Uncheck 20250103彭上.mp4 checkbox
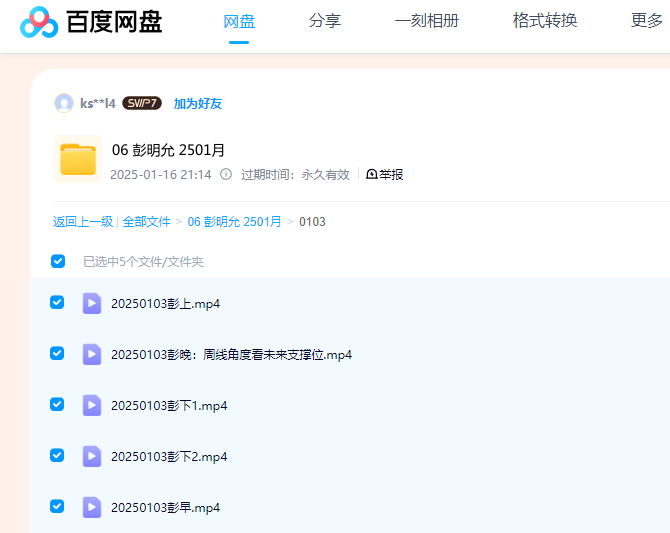The width and height of the screenshot is (670, 533). [x=57, y=302]
